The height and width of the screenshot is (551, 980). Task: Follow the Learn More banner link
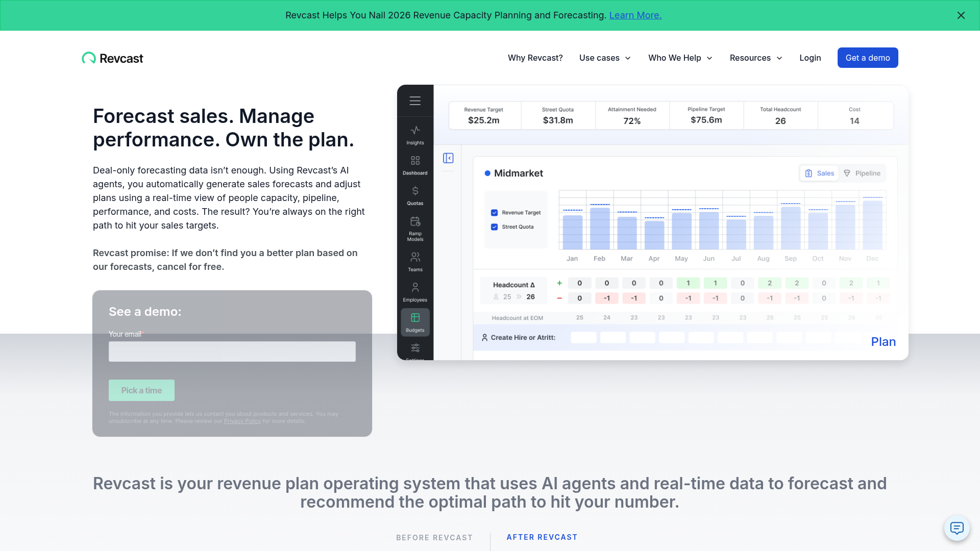point(635,15)
